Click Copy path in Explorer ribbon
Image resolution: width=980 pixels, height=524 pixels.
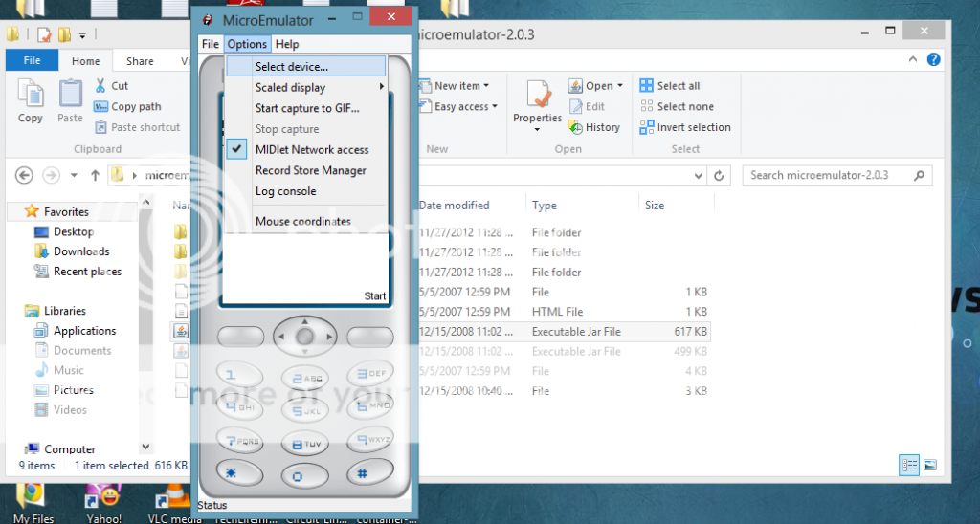pyautogui.click(x=127, y=107)
